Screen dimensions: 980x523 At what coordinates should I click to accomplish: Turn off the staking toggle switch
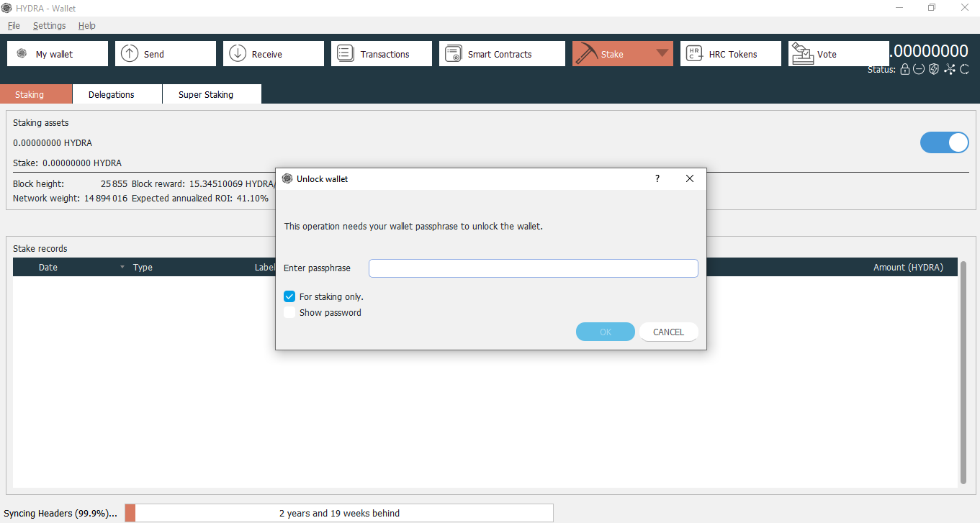pos(944,142)
